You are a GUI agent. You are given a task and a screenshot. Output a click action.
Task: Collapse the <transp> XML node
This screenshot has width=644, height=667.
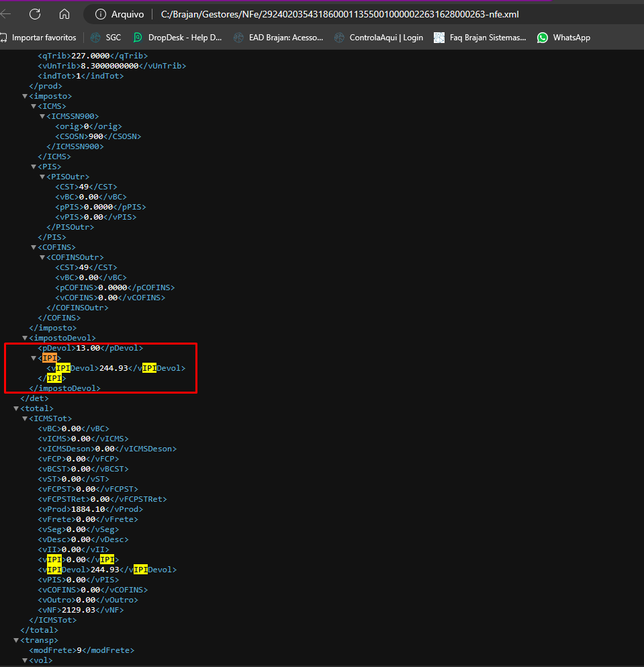click(x=16, y=640)
